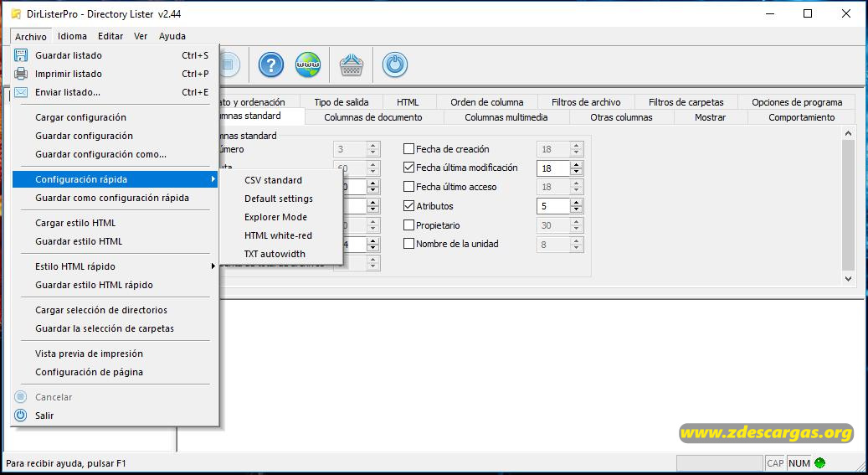
Task: Switch to Otras columnas tab
Action: 621,117
